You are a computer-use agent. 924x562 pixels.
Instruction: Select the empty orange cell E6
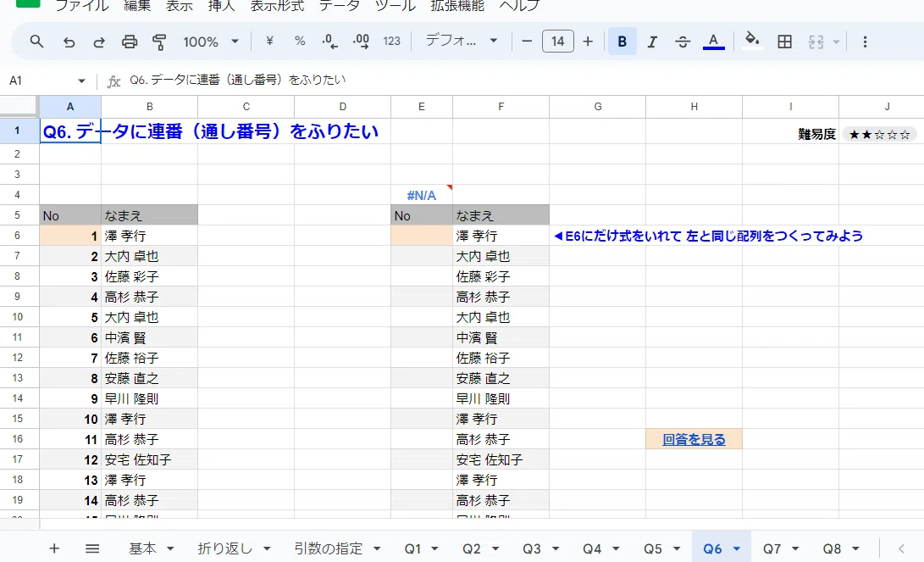click(x=421, y=236)
